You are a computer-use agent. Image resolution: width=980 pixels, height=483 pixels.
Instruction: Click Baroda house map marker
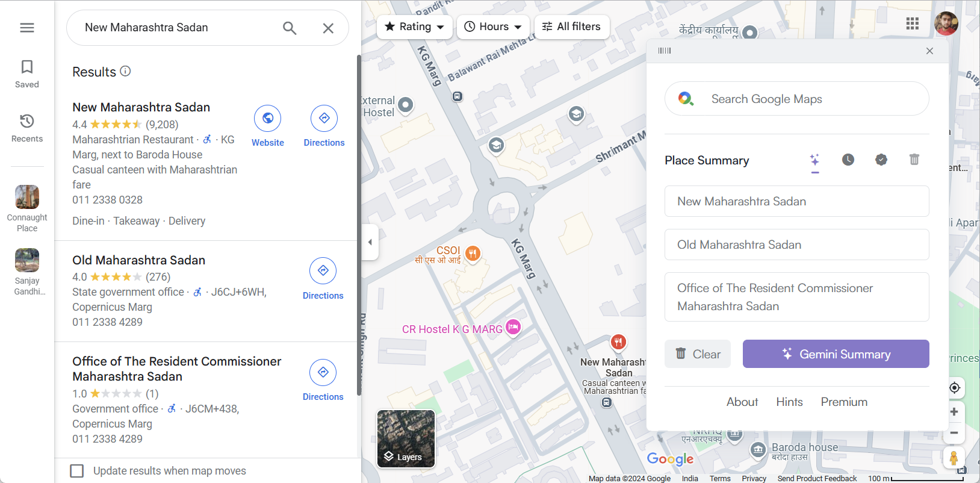tap(758, 449)
